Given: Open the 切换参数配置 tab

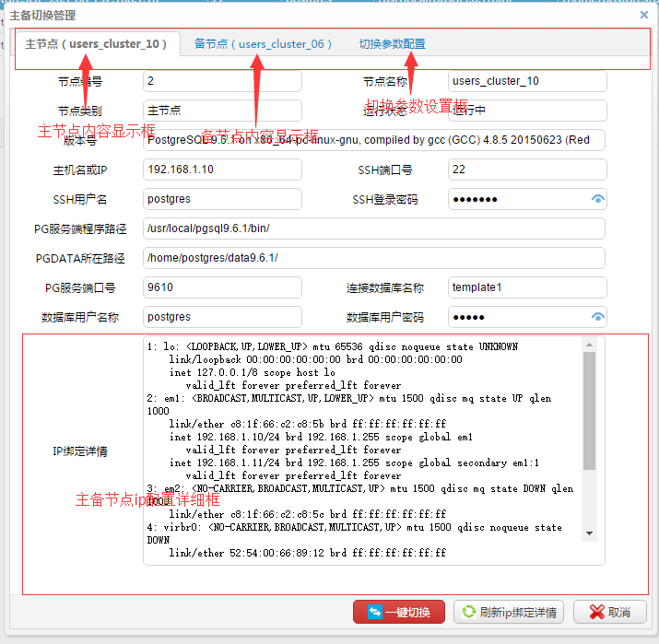Looking at the screenshot, I should point(393,44).
